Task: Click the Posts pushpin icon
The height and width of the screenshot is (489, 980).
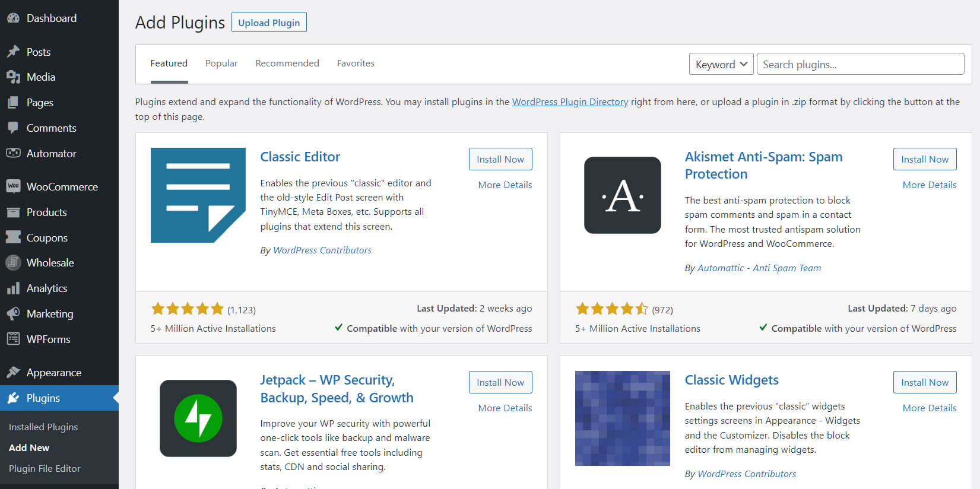Action: click(x=13, y=52)
